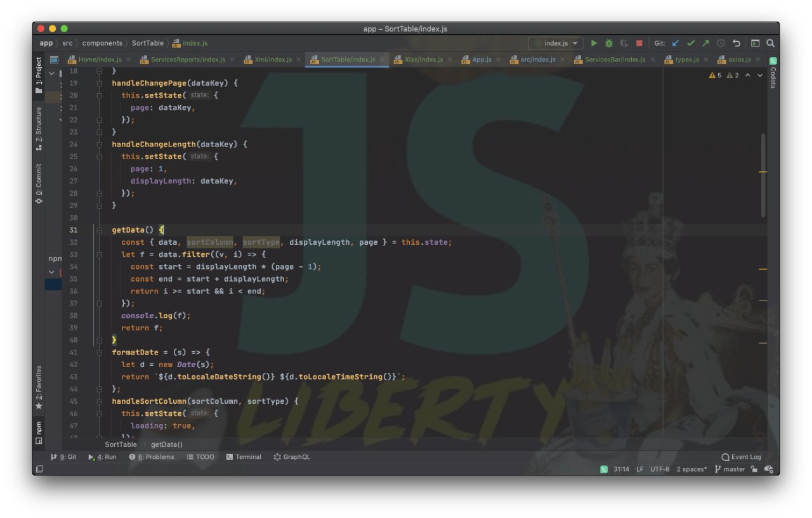
Task: Collapse formatDate fold marker at line 41
Action: click(100, 353)
